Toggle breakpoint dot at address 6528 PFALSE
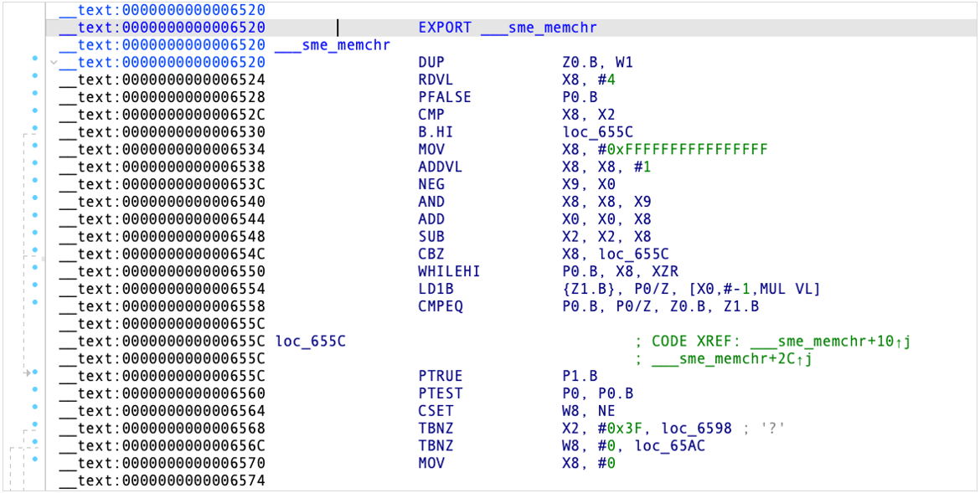980x493 pixels. [x=35, y=93]
